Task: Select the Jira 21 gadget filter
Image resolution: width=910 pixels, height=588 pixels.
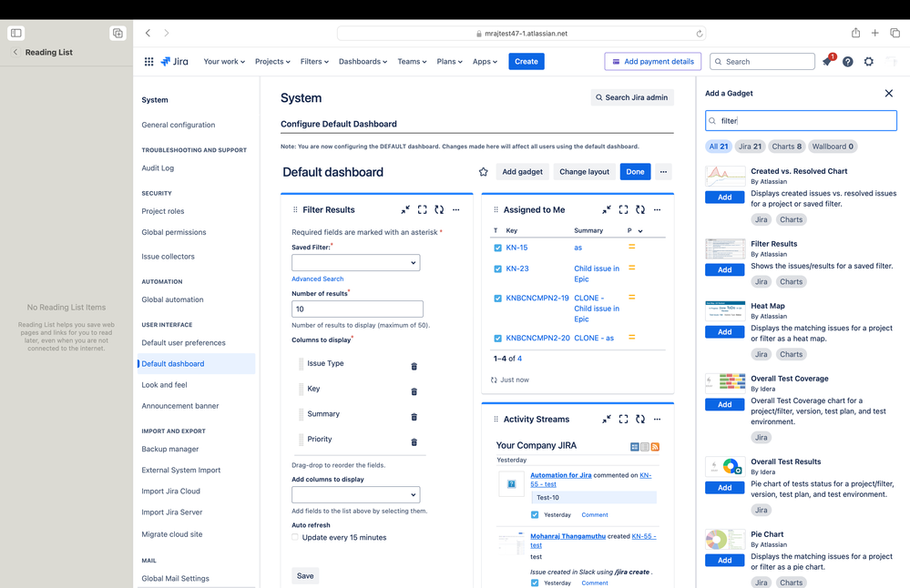Action: pyautogui.click(x=750, y=147)
